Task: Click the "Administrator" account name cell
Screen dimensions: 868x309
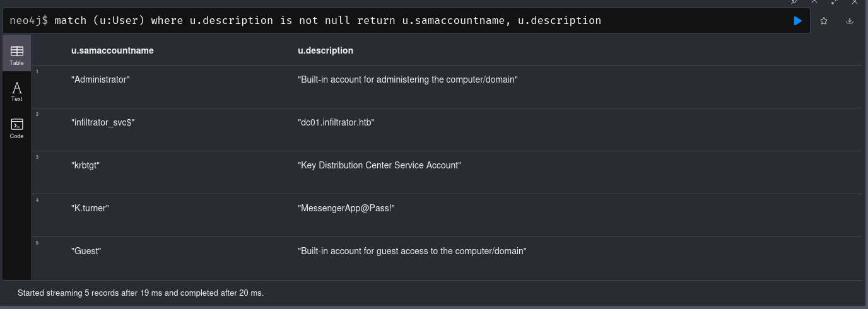Action: coord(100,79)
